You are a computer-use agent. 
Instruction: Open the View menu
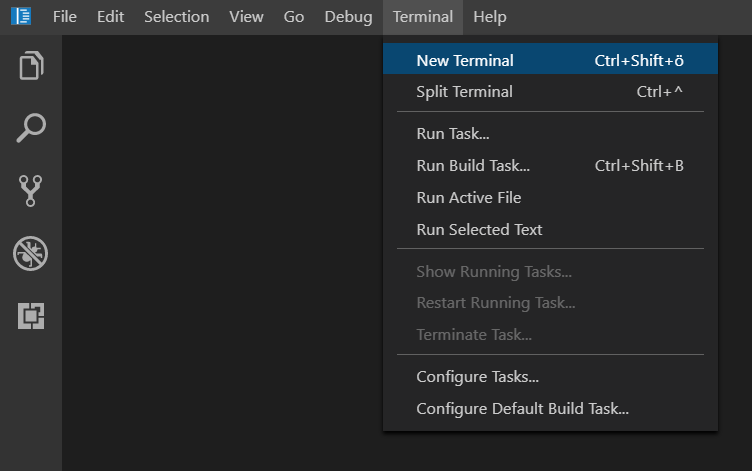(x=246, y=17)
